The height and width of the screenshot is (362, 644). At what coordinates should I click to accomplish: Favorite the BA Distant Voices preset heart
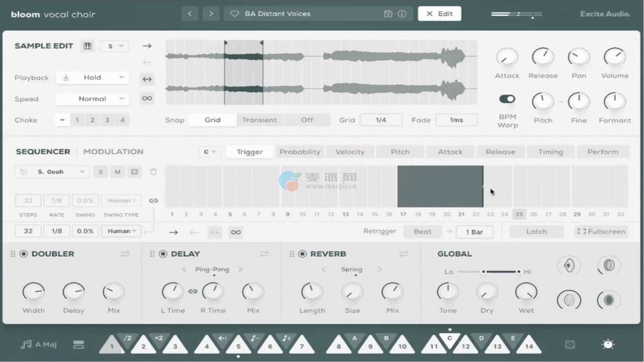click(x=235, y=14)
